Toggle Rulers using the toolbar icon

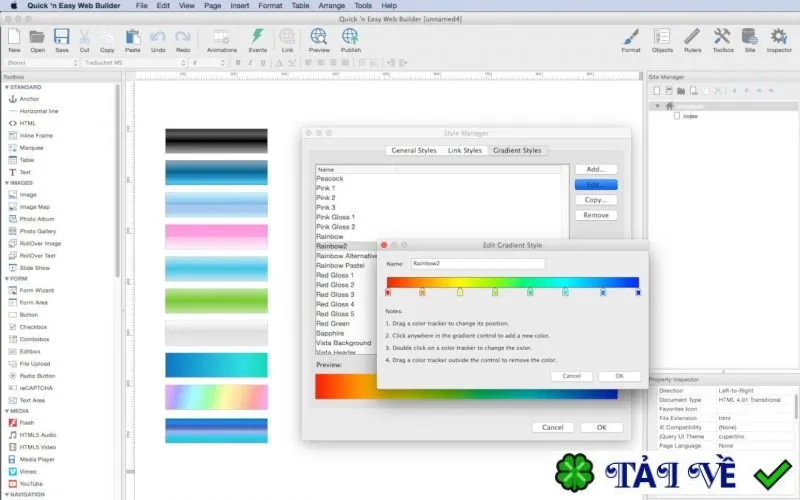(692, 40)
